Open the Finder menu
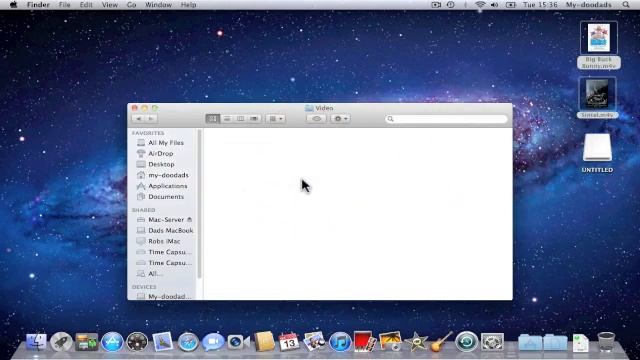This screenshot has width=640, height=360. (x=38, y=5)
